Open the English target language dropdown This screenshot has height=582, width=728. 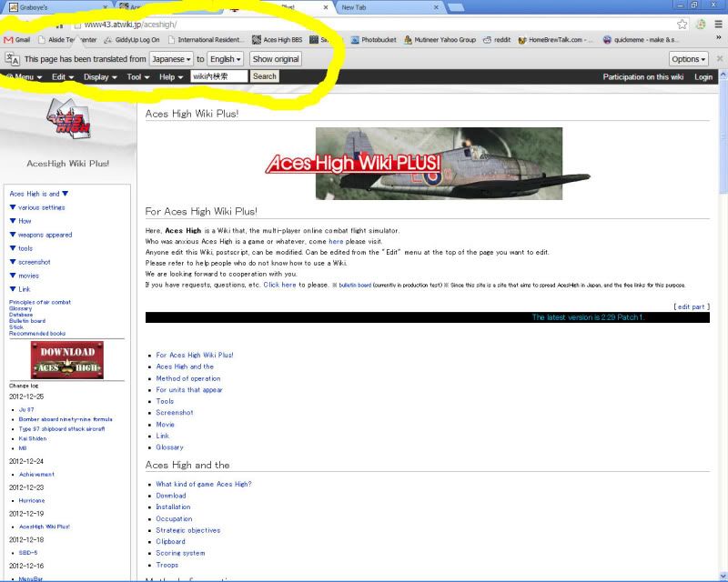click(225, 59)
